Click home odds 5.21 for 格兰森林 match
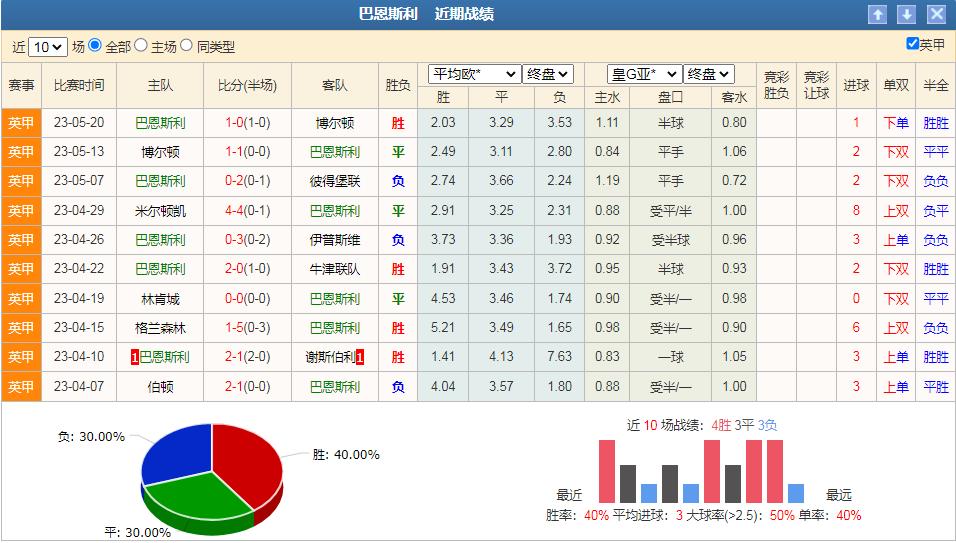The width and height of the screenshot is (956, 543). (x=443, y=327)
